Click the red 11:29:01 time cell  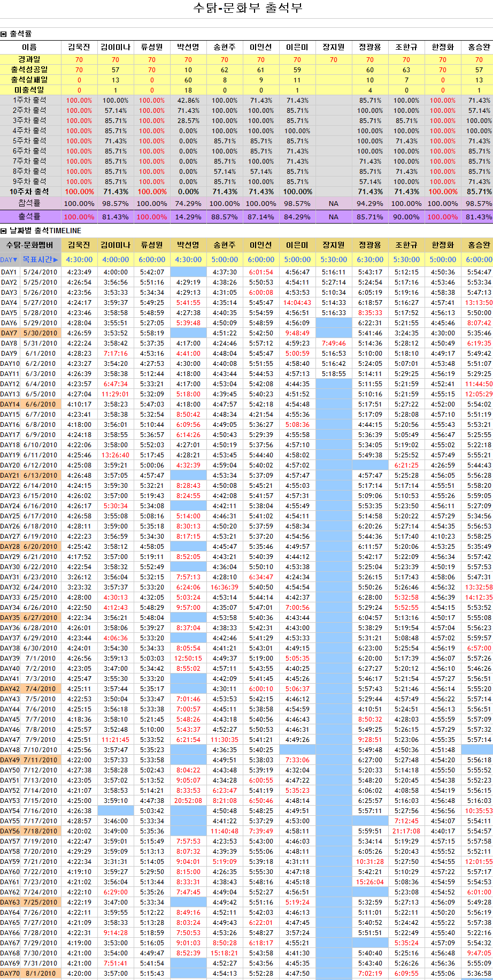click(x=115, y=394)
